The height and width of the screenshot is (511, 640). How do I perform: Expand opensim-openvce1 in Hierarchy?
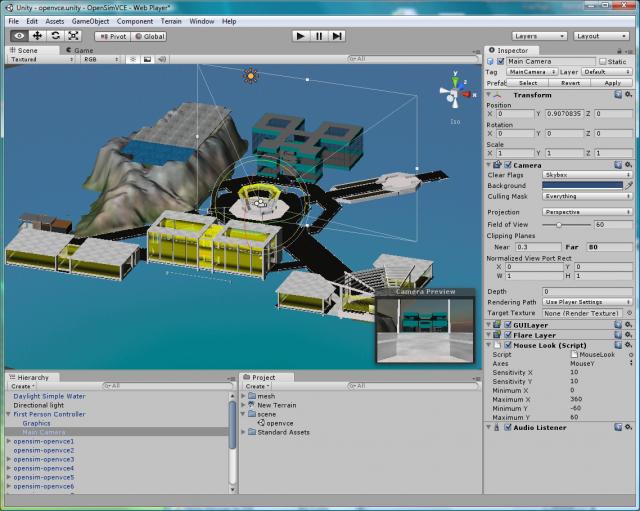point(9,441)
